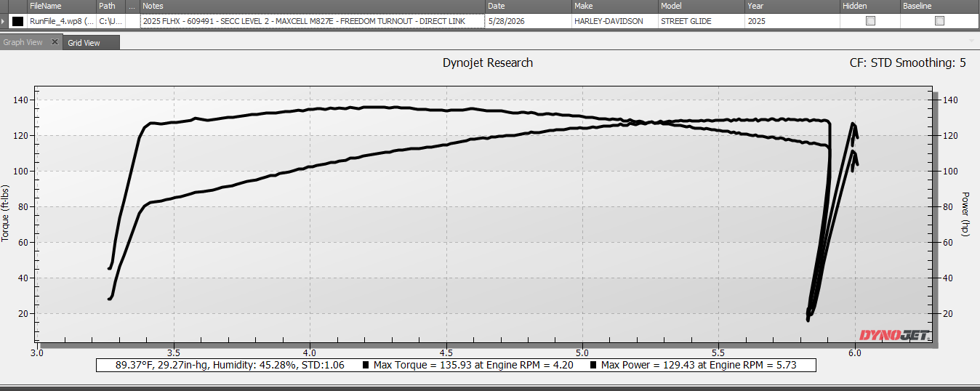Click the 2025 year cell
The image size is (980, 391).
point(791,21)
